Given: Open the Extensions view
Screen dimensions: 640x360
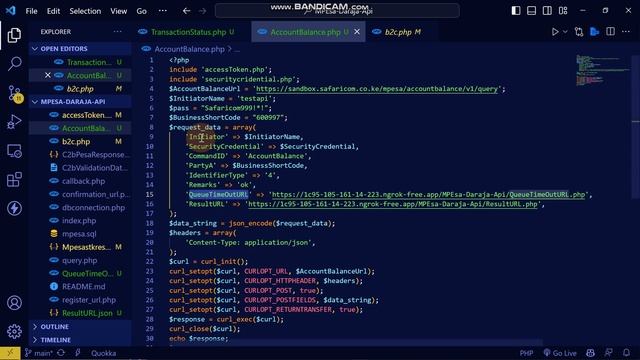Looking at the screenshot, I should (x=14, y=180).
